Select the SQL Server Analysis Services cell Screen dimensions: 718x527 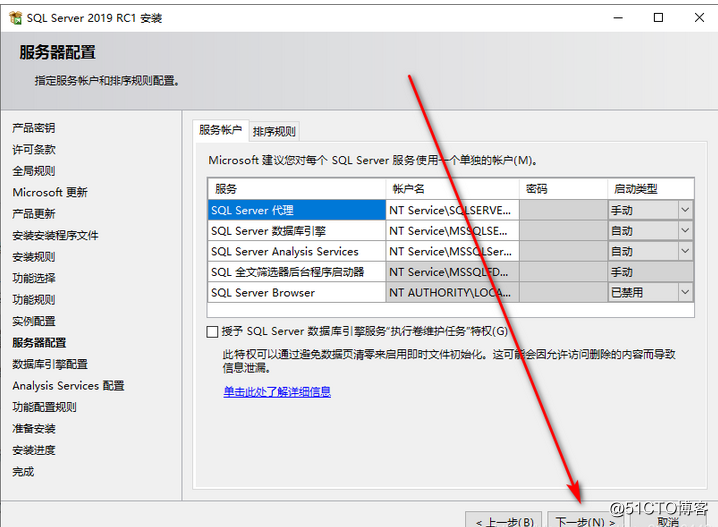tap(296, 251)
